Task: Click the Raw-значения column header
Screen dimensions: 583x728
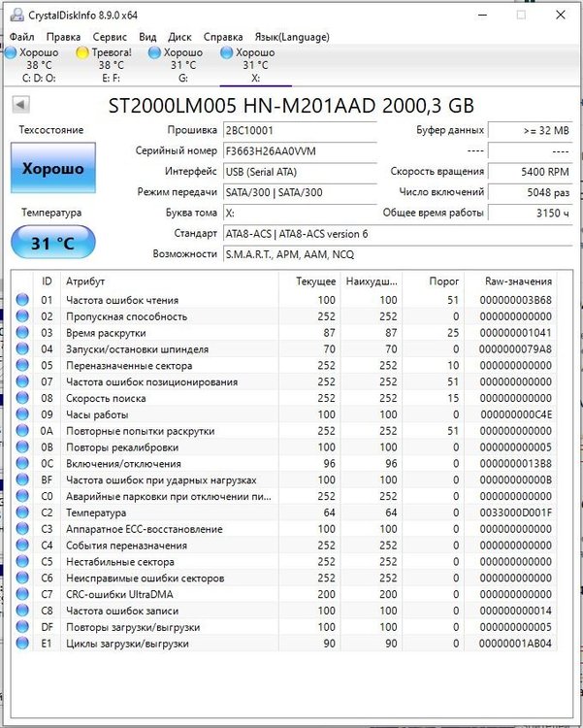Action: click(x=510, y=281)
